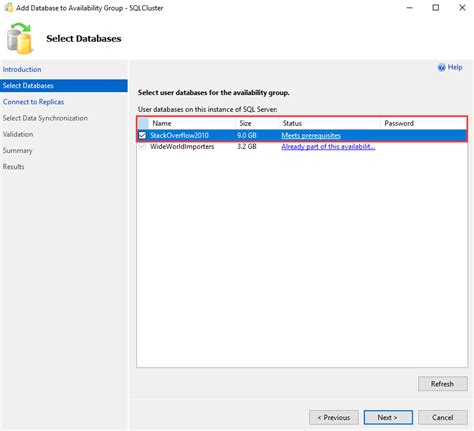Click the 3.2 GB size cell
This screenshot has height=431, width=474.
tap(247, 147)
